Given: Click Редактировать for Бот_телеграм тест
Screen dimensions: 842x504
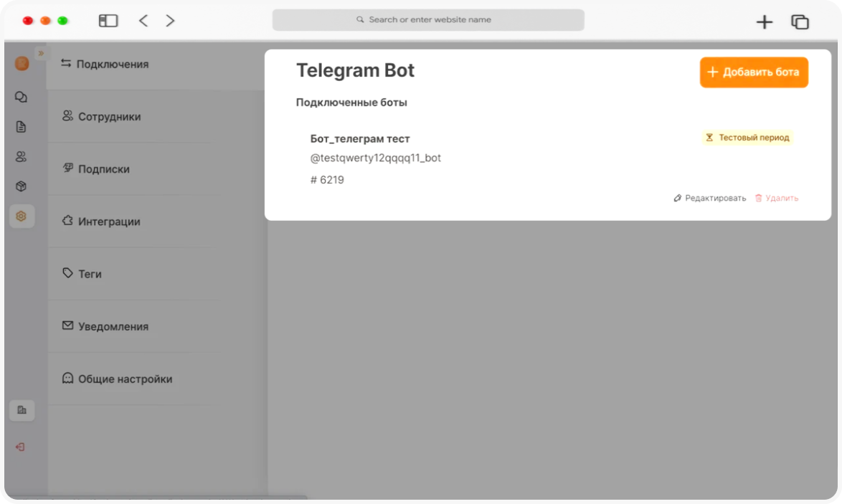Looking at the screenshot, I should 710,198.
